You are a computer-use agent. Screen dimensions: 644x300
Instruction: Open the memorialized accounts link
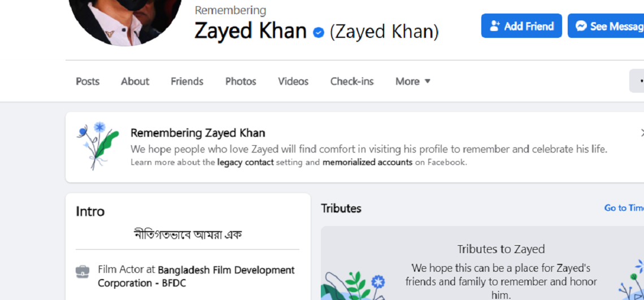click(x=367, y=162)
